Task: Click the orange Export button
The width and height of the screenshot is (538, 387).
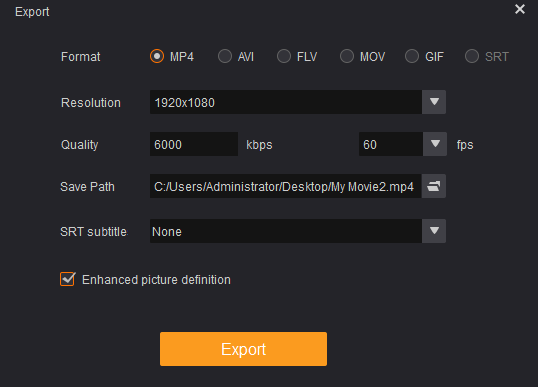Action: [x=243, y=349]
